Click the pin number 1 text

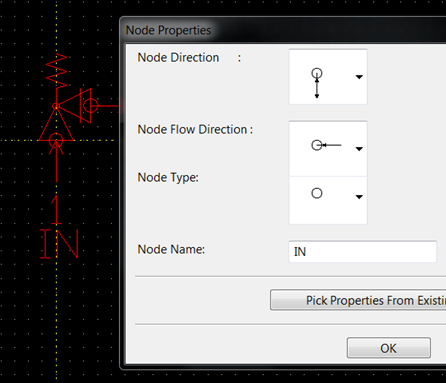click(x=56, y=209)
